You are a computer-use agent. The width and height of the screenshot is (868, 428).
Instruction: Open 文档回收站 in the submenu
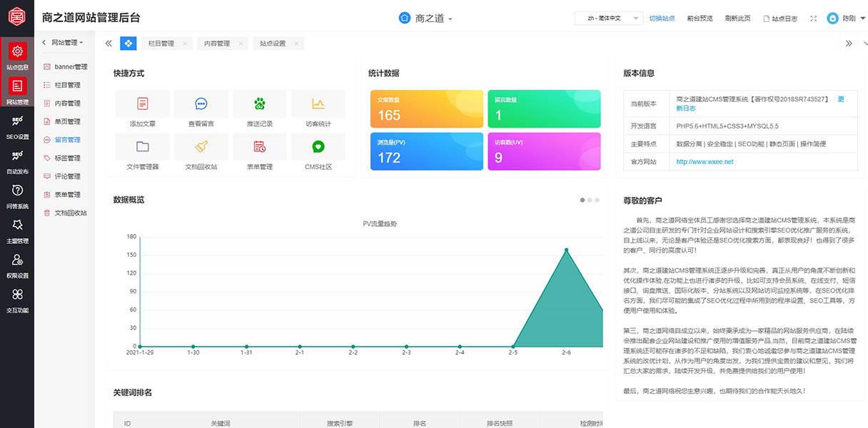click(65, 213)
